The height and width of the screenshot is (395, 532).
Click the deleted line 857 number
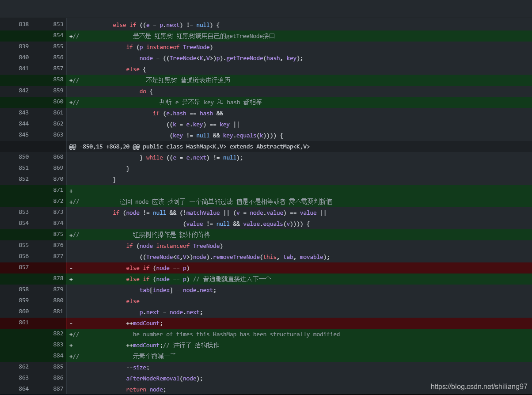[24, 267]
